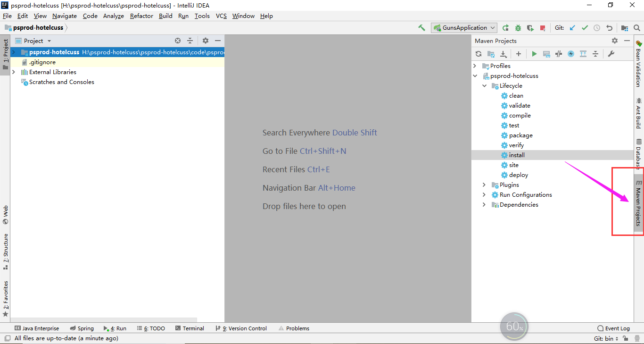The width and height of the screenshot is (644, 344).
Task: Click Execute Maven Goal icon
Action: pos(546,54)
